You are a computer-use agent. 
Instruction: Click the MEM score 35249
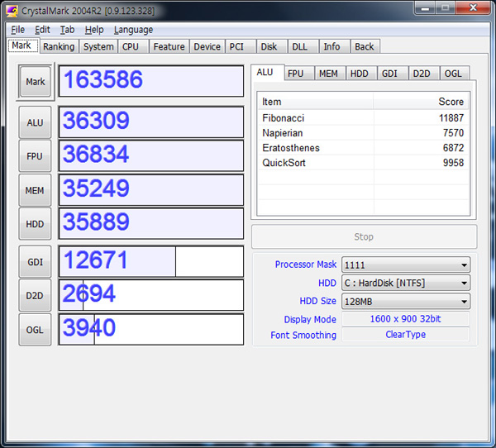[x=151, y=190]
